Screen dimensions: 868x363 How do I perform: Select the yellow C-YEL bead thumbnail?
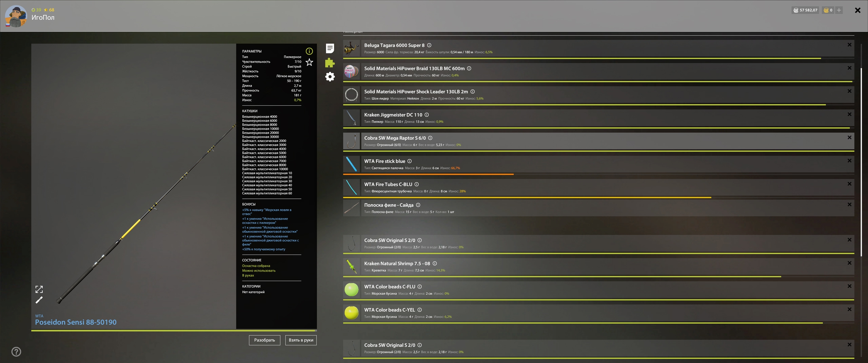click(351, 313)
